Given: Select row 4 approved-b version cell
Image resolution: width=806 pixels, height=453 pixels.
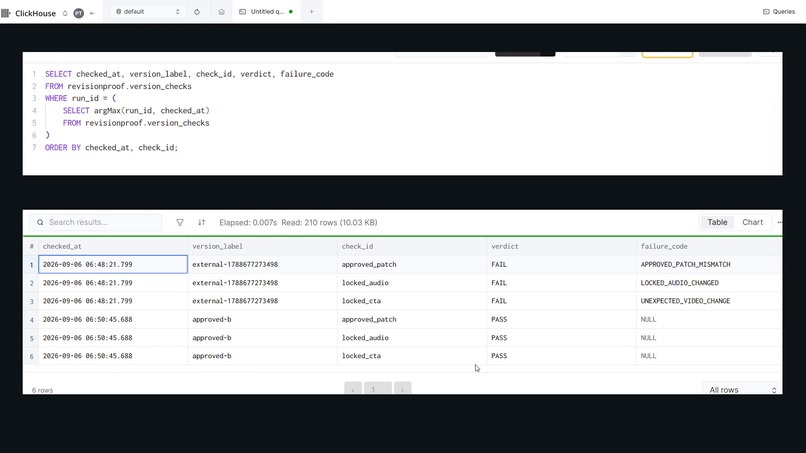Looking at the screenshot, I should 263,319.
